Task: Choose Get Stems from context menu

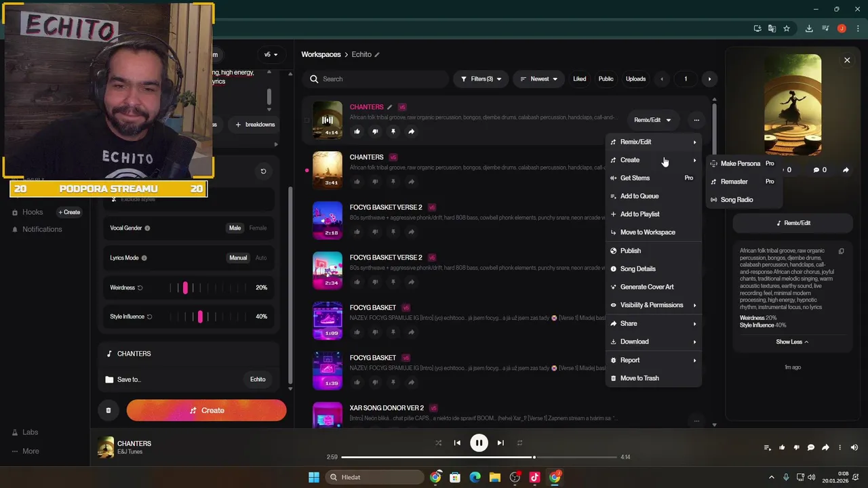Action: coord(653,178)
